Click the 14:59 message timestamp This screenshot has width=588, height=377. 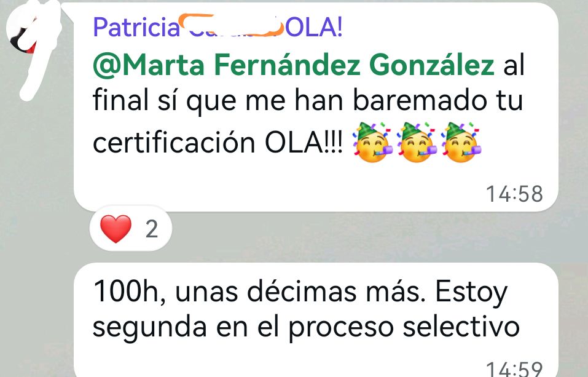click(x=514, y=369)
